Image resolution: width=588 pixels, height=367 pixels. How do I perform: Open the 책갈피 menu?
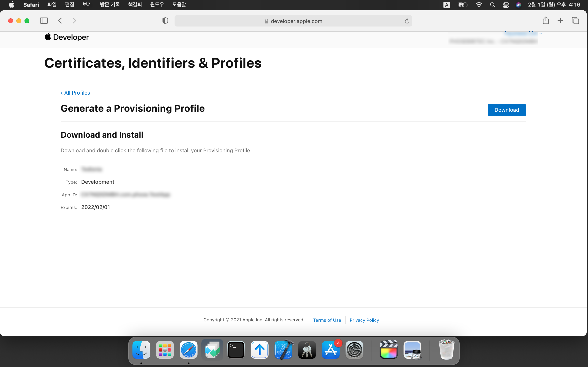point(135,5)
